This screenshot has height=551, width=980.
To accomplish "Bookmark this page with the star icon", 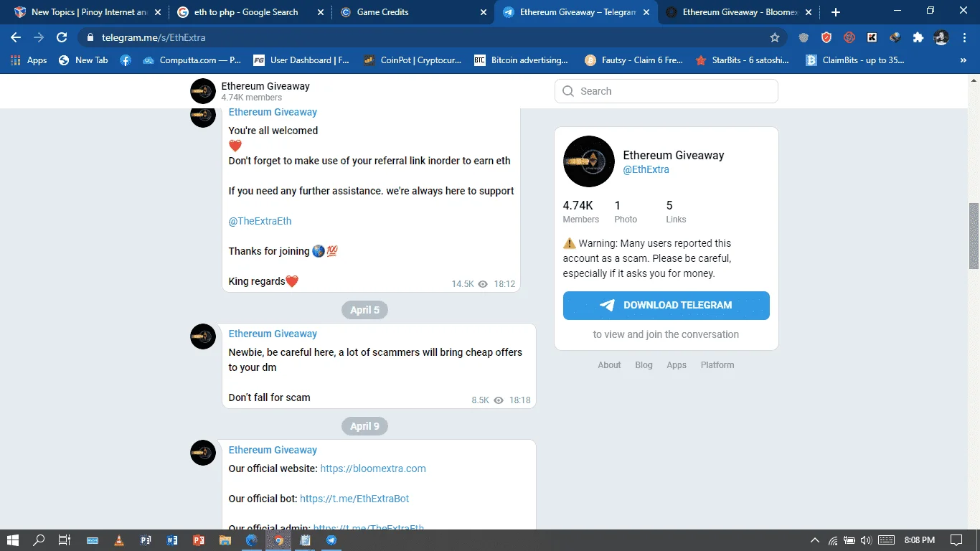I will pyautogui.click(x=775, y=37).
